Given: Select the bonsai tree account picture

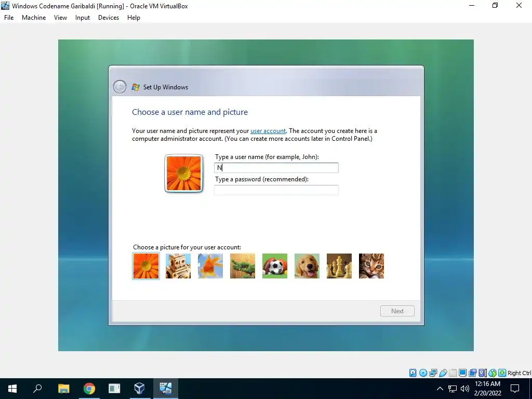Looking at the screenshot, I should click(243, 266).
